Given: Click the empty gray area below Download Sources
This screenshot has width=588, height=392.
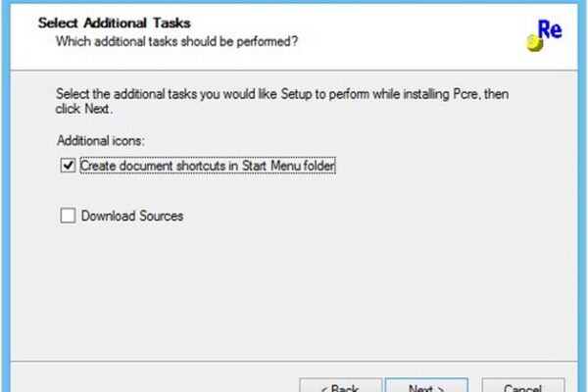Looking at the screenshot, I should (x=294, y=293).
